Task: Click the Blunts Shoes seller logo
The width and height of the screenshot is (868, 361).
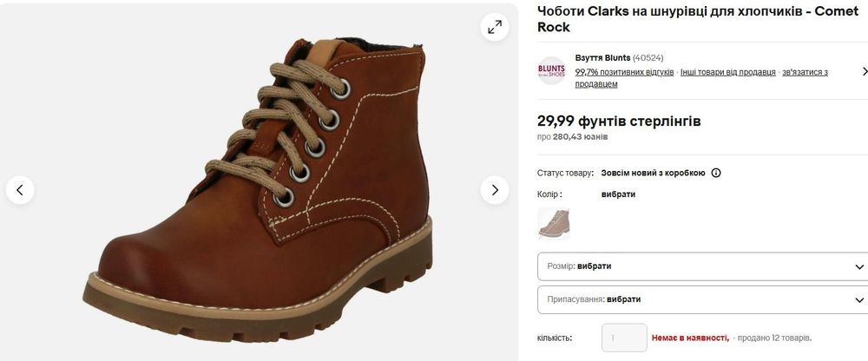Action: (x=551, y=71)
